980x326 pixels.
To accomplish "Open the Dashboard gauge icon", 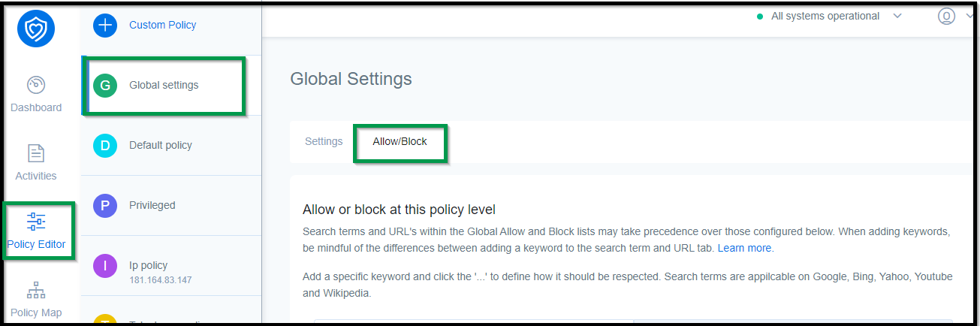I will click(36, 85).
